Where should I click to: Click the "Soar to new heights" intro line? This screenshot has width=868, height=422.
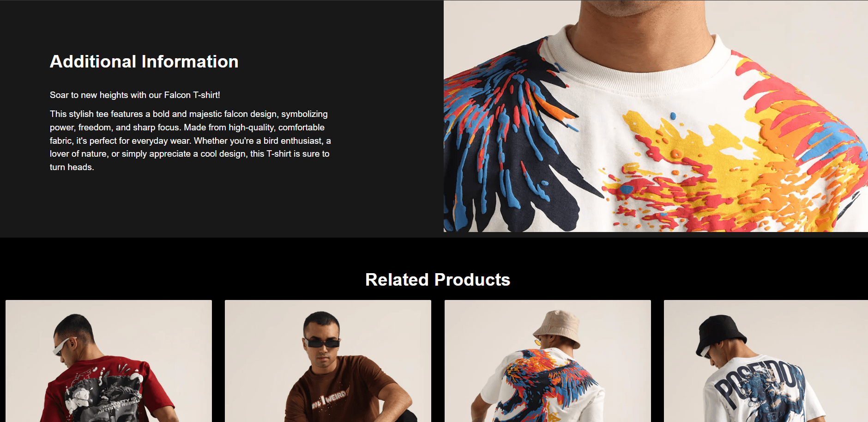point(135,95)
